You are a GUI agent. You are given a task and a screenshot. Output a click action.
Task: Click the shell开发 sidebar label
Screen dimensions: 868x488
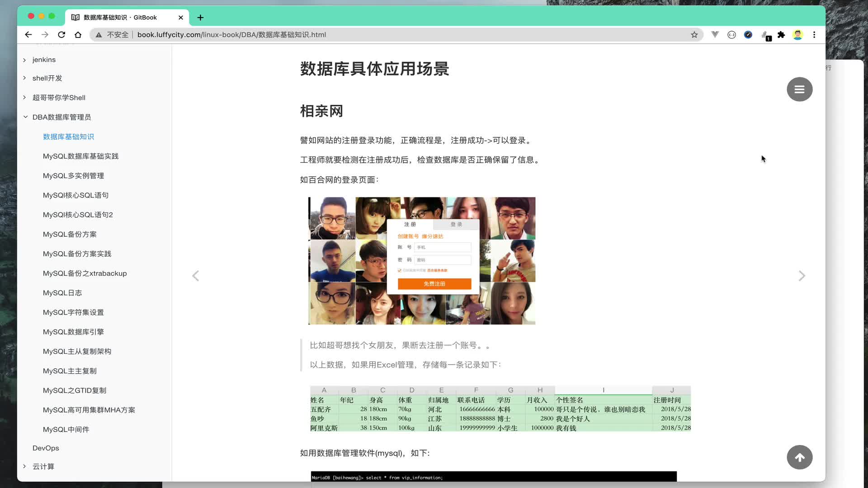(47, 78)
